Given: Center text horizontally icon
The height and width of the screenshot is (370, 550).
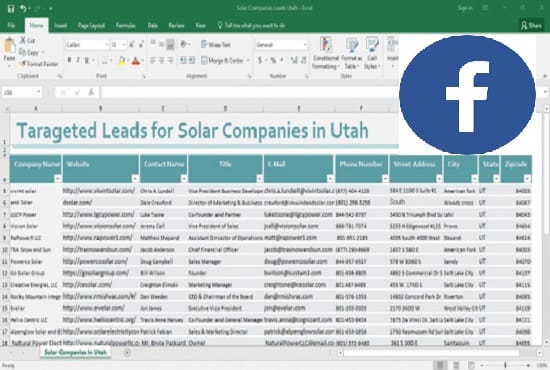Looking at the screenshot, I should click(162, 61).
